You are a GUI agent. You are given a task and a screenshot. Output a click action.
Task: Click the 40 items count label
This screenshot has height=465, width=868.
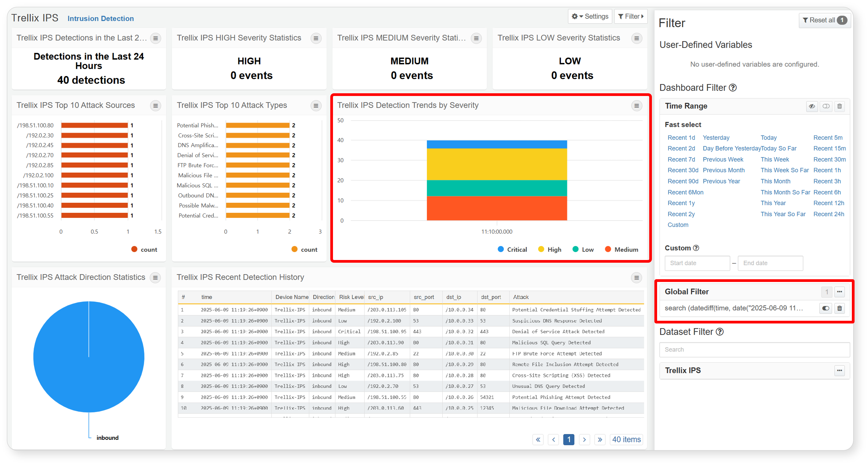tap(626, 440)
